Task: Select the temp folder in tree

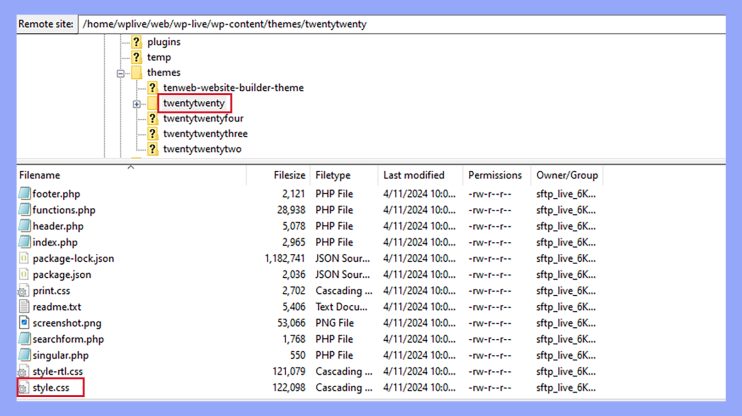Action: [158, 57]
